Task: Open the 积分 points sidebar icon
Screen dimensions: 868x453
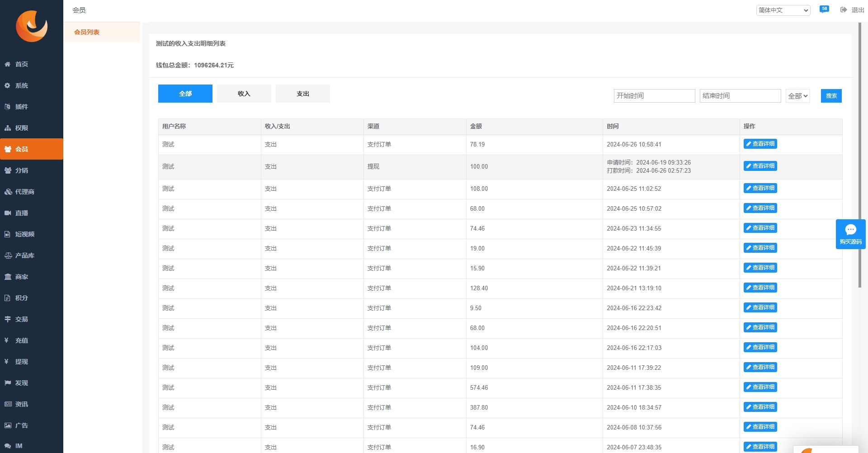Action: point(8,298)
